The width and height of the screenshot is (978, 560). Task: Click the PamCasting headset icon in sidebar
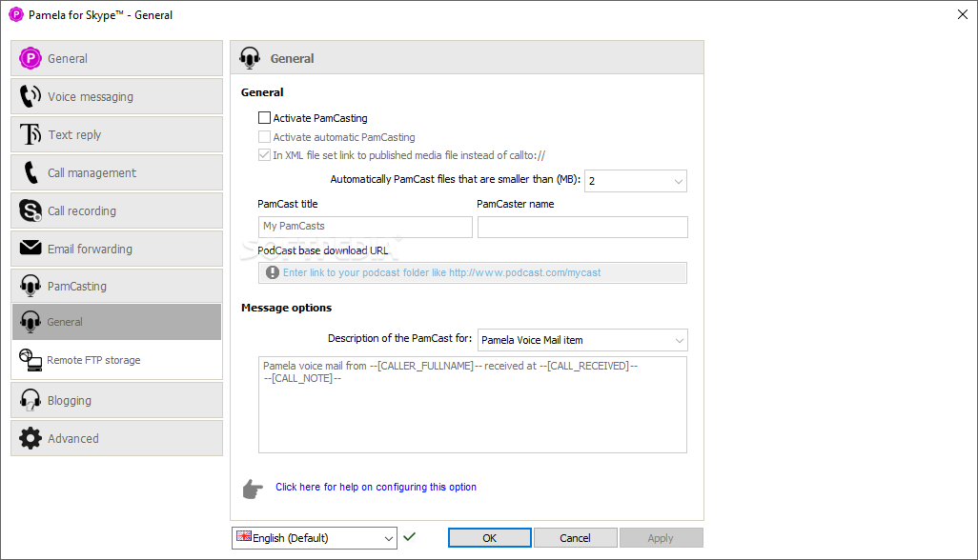pyautogui.click(x=30, y=286)
